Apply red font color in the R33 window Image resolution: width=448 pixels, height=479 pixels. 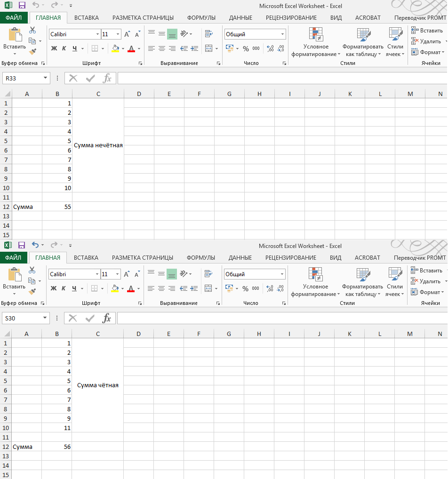[x=131, y=48]
